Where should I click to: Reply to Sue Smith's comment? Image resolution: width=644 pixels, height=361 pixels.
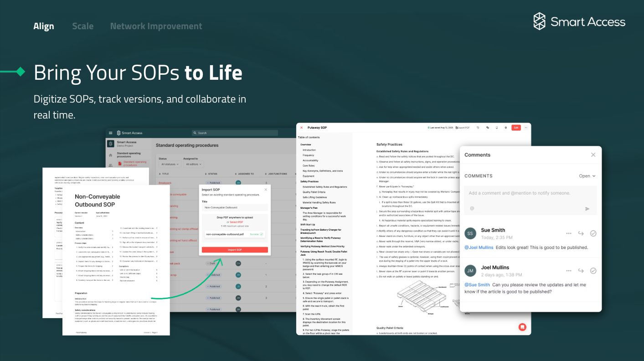pyautogui.click(x=581, y=233)
